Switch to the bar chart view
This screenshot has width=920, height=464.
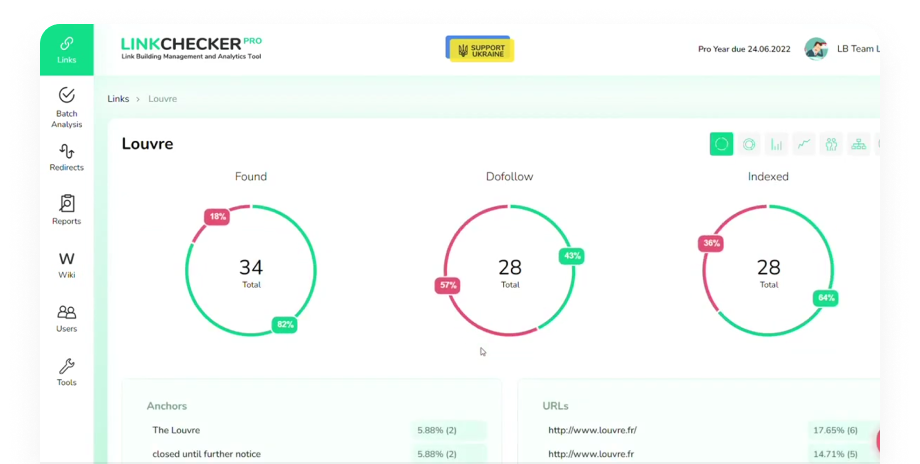776,144
